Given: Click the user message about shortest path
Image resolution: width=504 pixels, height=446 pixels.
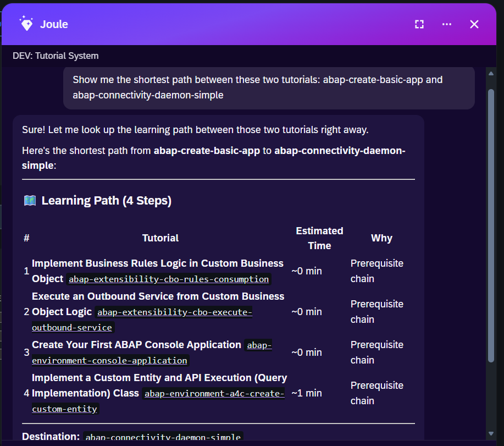Looking at the screenshot, I should 269,87.
